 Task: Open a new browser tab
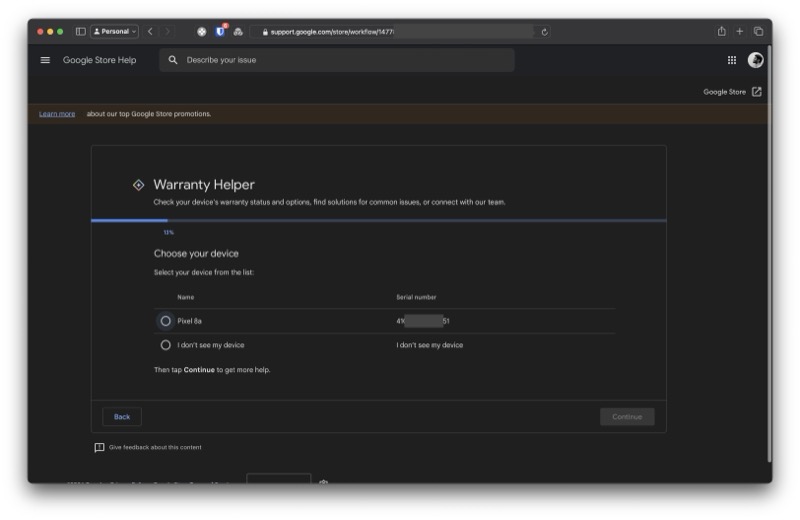click(739, 32)
